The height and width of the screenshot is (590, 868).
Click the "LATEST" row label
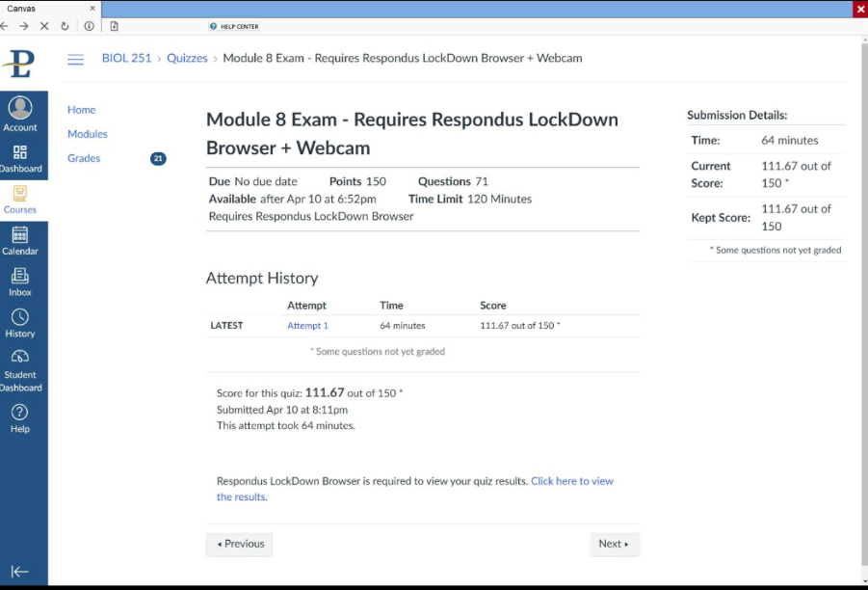click(226, 326)
